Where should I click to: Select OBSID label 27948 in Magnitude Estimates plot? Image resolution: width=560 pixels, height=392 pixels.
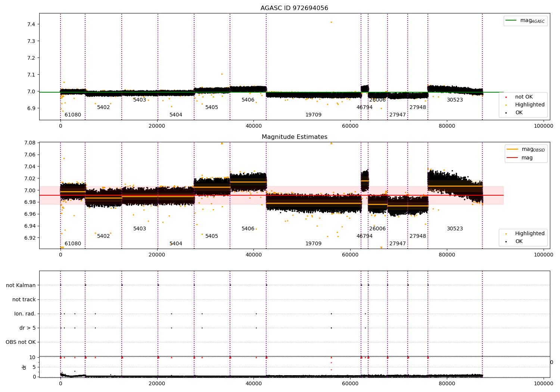point(418,236)
